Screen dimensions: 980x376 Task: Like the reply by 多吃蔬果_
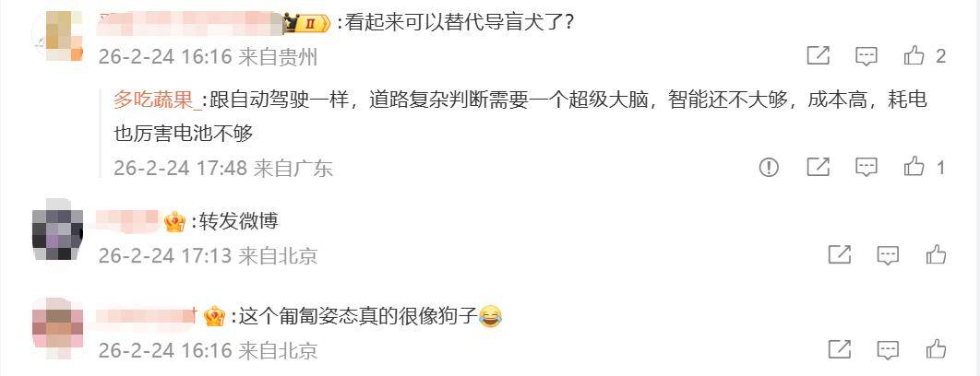click(x=914, y=167)
